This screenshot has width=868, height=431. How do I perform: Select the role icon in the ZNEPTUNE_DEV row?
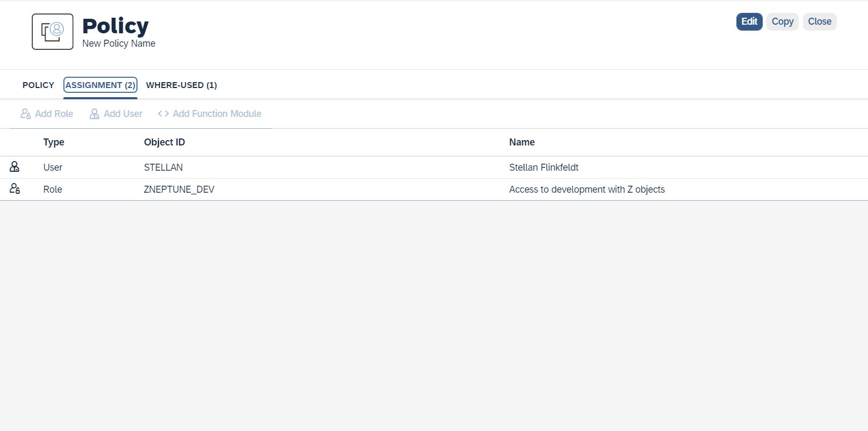(x=15, y=189)
